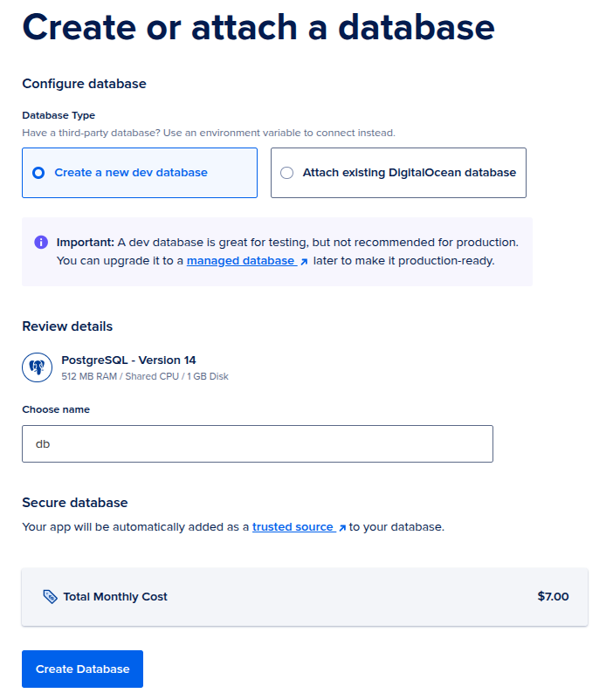The width and height of the screenshot is (613, 700).
Task: Select the Create a new dev database radio button
Action: click(38, 173)
